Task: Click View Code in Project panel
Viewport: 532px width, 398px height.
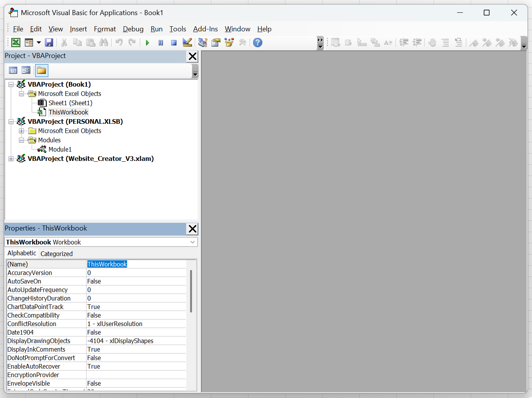Action: (13, 70)
